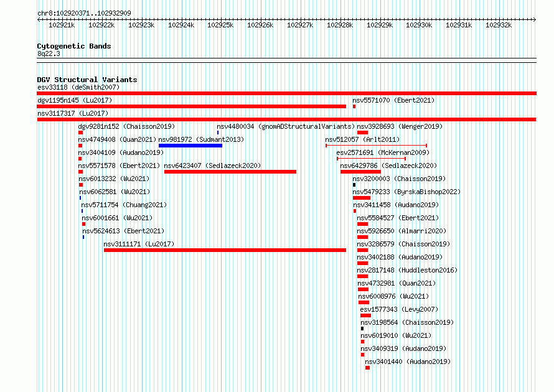Click the red dgv1195n145 Lu2017 bar

(192, 106)
